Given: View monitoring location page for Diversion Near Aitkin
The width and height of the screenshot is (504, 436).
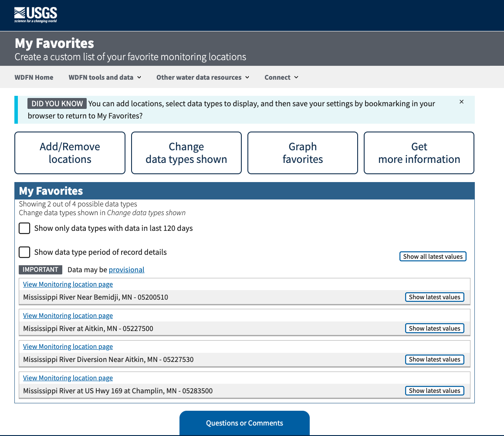Looking at the screenshot, I should [x=68, y=346].
